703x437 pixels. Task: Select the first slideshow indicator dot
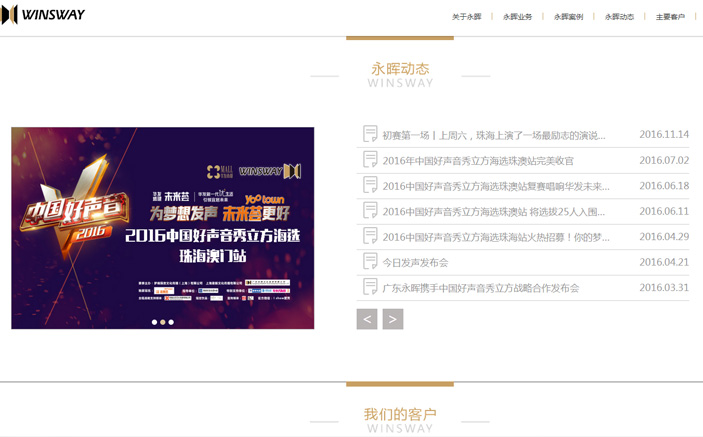[154, 322]
